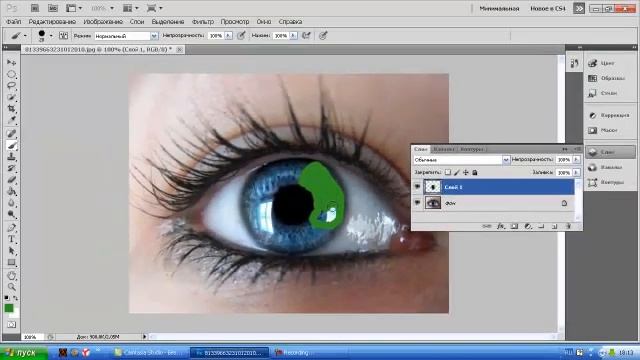
Task: Select the Horizontal Type tool
Action: coord(11,239)
